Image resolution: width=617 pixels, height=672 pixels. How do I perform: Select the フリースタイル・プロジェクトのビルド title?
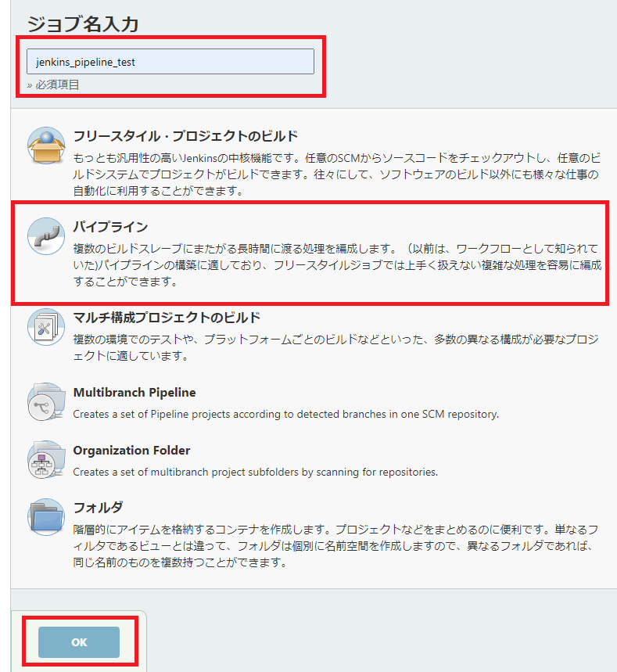[x=185, y=136]
